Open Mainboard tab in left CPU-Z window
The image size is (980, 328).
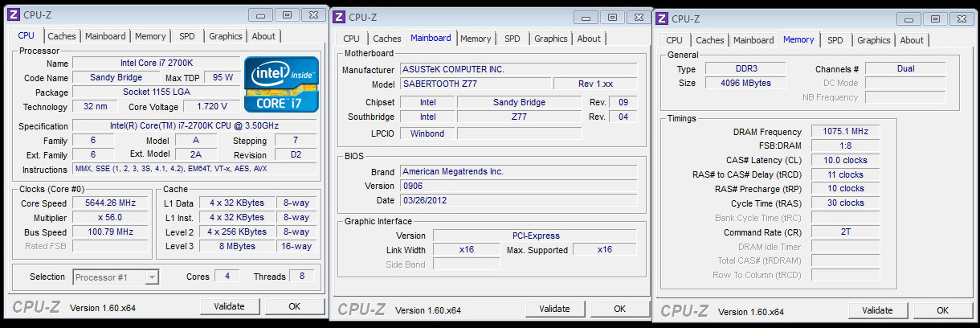click(105, 36)
